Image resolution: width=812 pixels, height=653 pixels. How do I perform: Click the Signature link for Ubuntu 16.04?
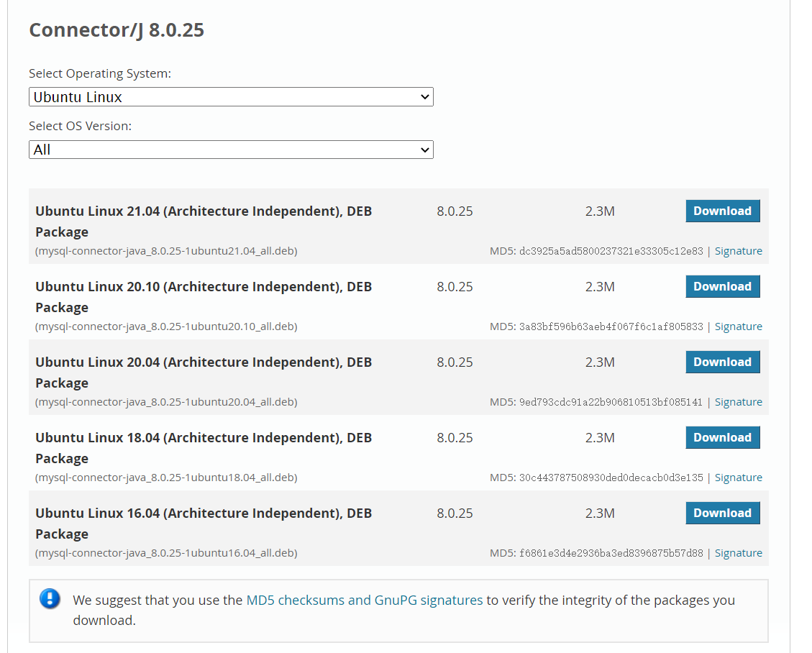[x=738, y=553]
